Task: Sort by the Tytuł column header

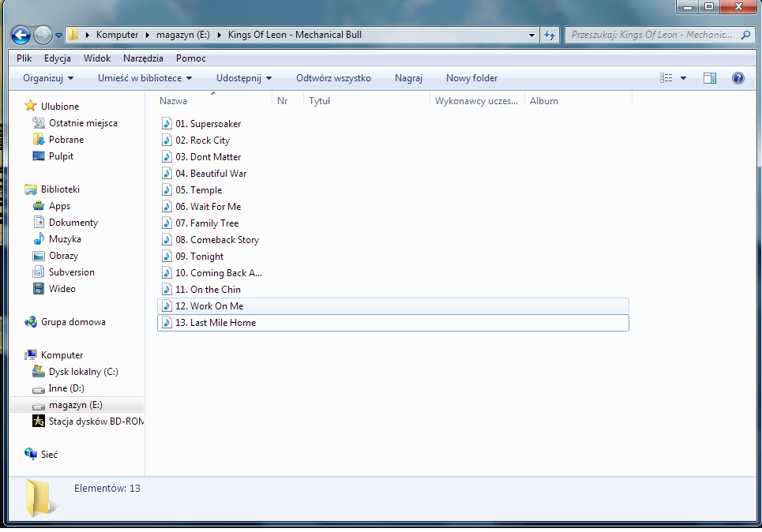Action: [366, 101]
